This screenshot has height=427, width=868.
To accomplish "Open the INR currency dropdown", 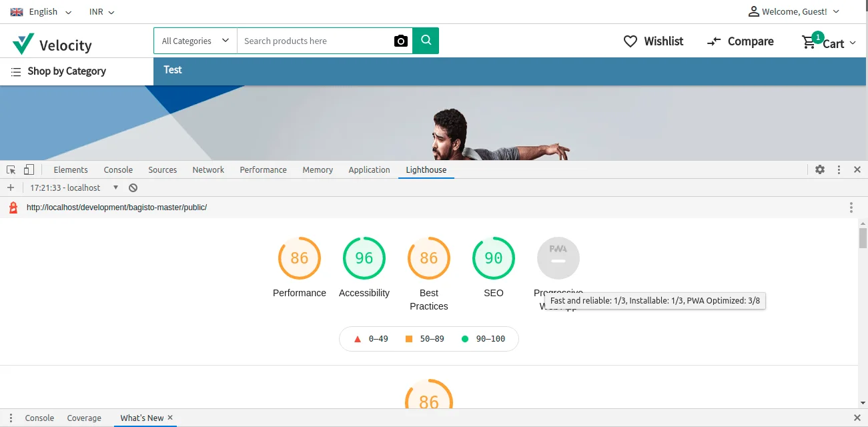I will [x=101, y=12].
